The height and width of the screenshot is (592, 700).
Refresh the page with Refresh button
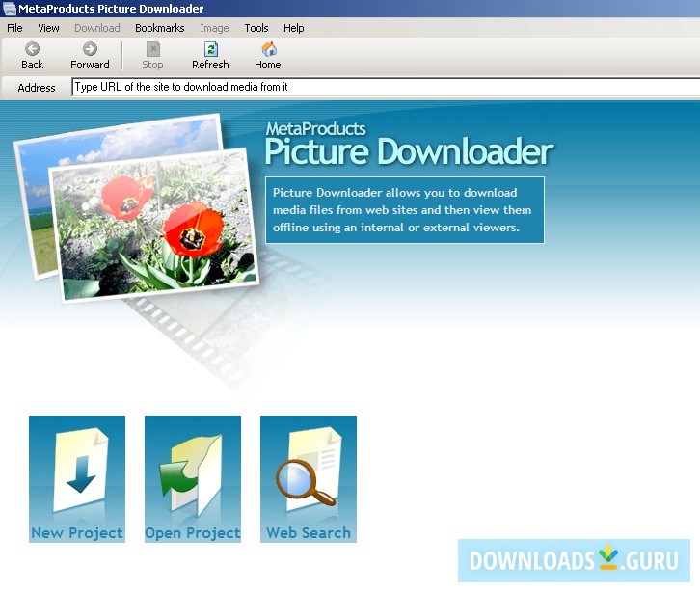click(x=210, y=56)
